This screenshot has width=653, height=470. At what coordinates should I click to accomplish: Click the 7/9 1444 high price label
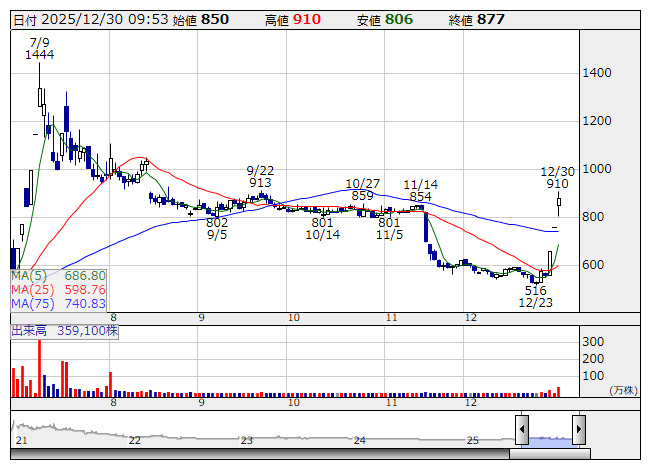pos(39,49)
